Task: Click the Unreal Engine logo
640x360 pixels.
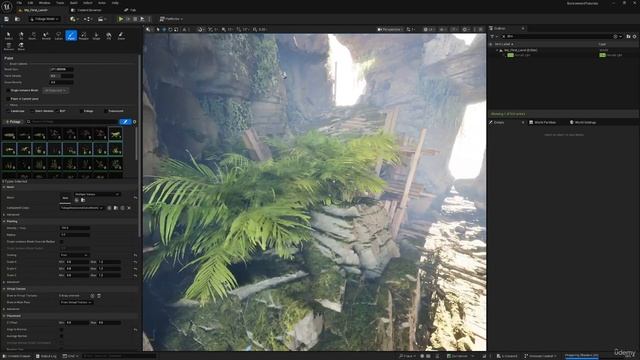Action: point(7,6)
